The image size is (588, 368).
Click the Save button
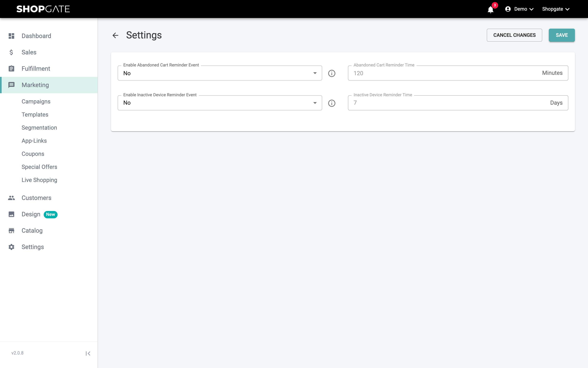pyautogui.click(x=561, y=35)
